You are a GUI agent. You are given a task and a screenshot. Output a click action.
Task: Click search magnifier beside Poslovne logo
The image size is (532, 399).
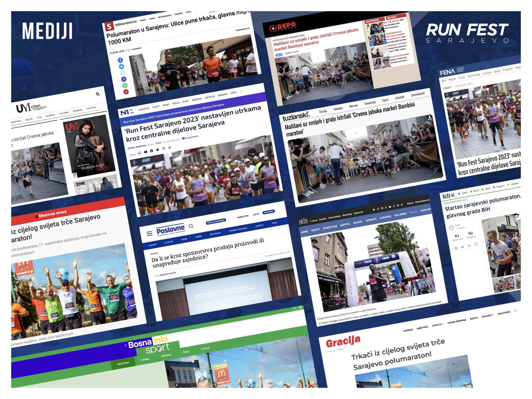click(x=191, y=226)
